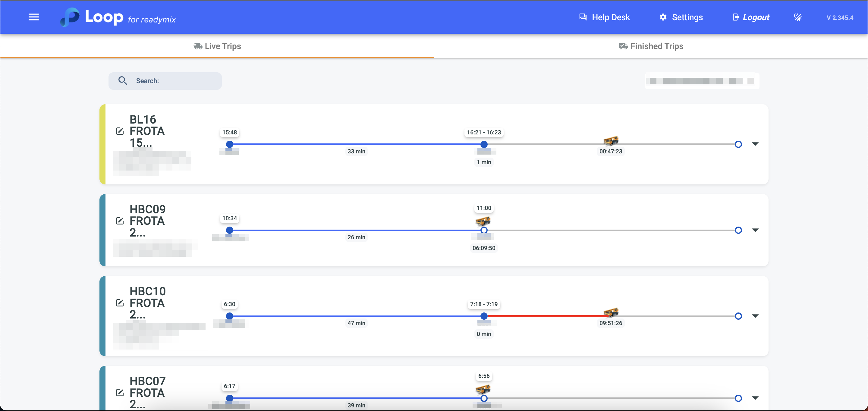Open Settings from the header

pos(681,17)
